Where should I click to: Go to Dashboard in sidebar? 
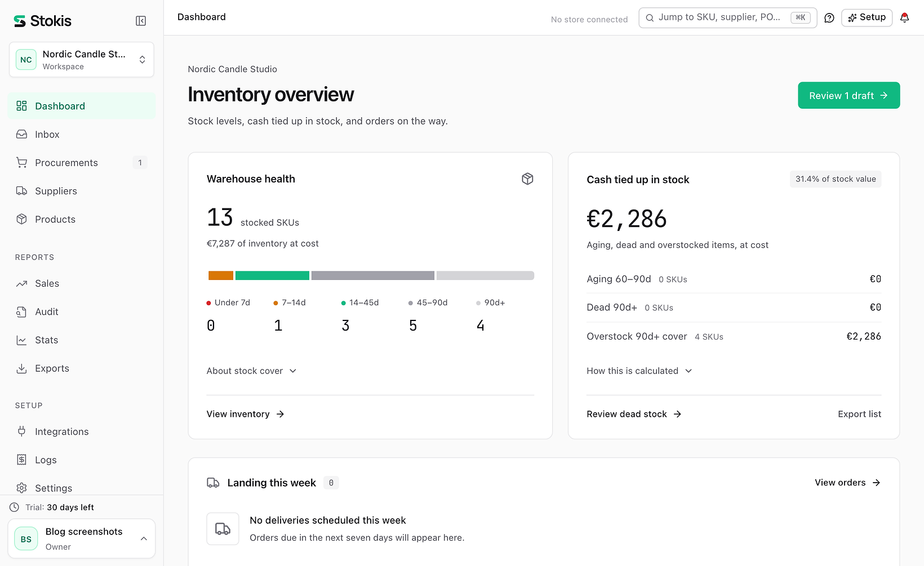tap(82, 106)
